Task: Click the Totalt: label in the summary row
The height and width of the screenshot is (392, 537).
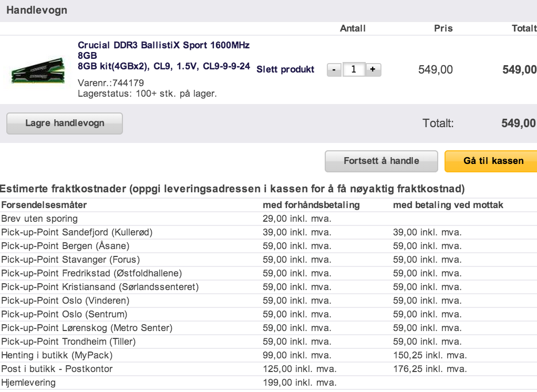Action: pos(438,123)
